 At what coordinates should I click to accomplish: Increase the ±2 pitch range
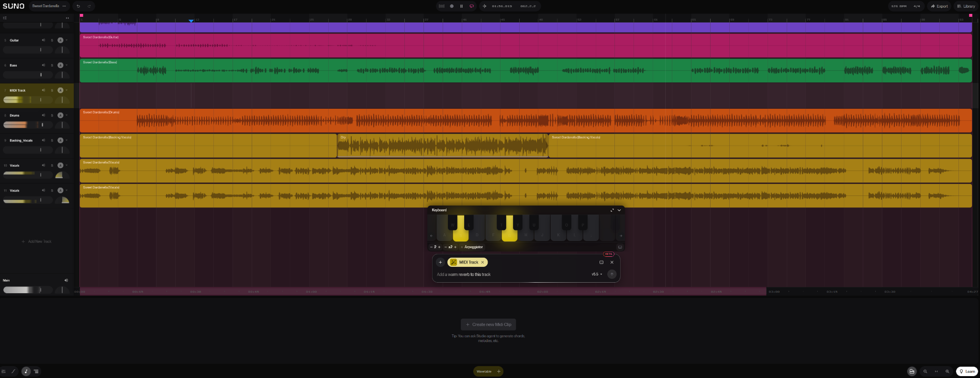(x=455, y=247)
